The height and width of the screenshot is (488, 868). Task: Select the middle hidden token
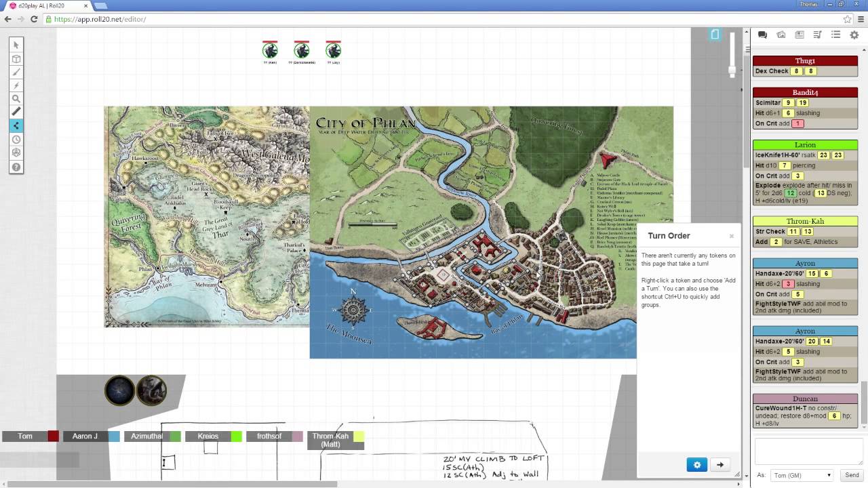coord(302,50)
